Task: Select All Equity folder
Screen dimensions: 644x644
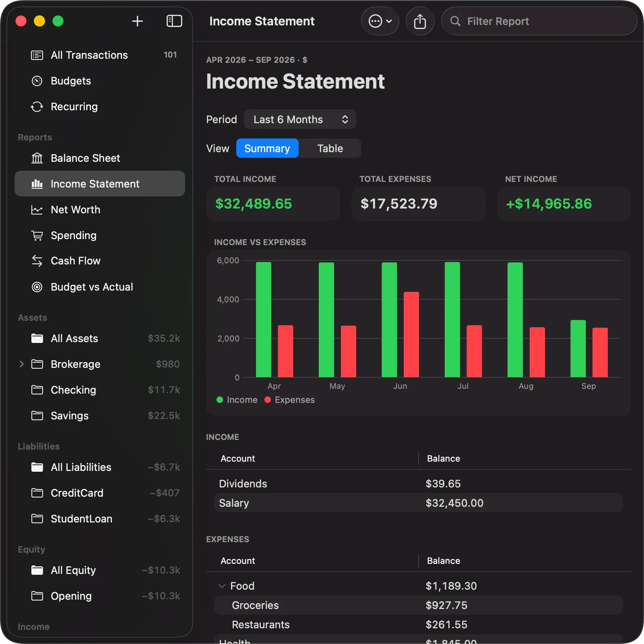Action: point(100,570)
